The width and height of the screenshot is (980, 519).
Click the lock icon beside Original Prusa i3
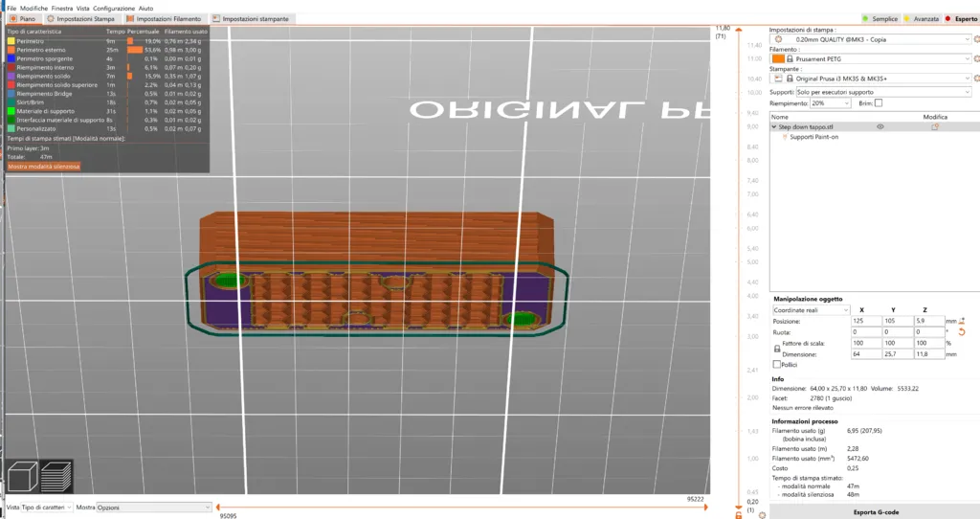point(790,79)
